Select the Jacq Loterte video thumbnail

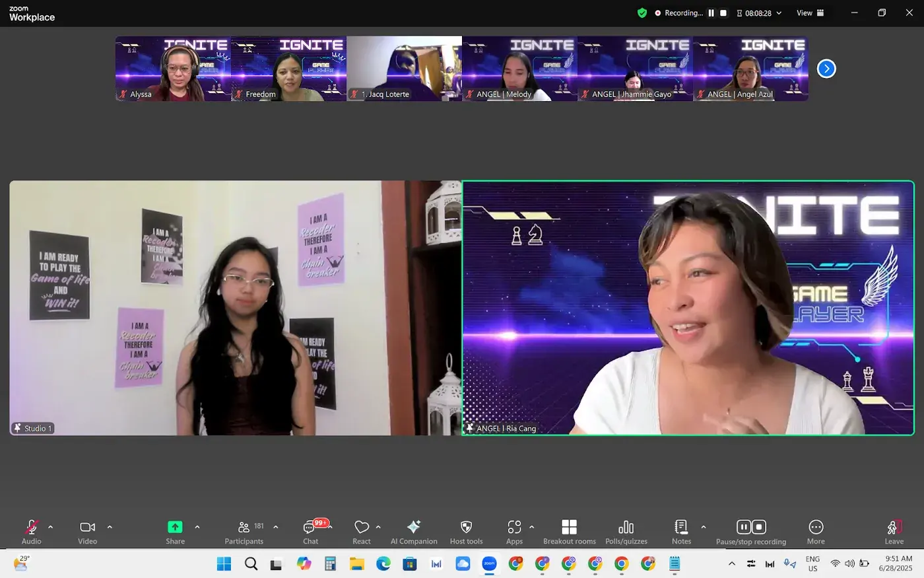tap(404, 69)
